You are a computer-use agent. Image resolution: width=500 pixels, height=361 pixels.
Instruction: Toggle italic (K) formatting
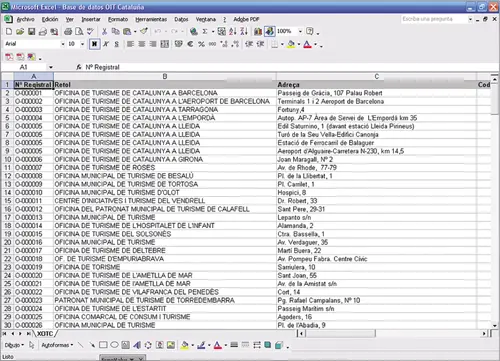pos(106,44)
